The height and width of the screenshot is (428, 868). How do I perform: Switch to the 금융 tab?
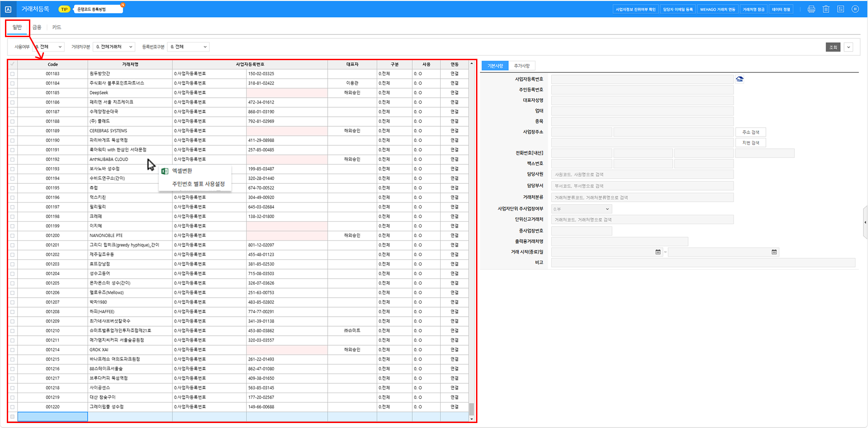tap(37, 28)
